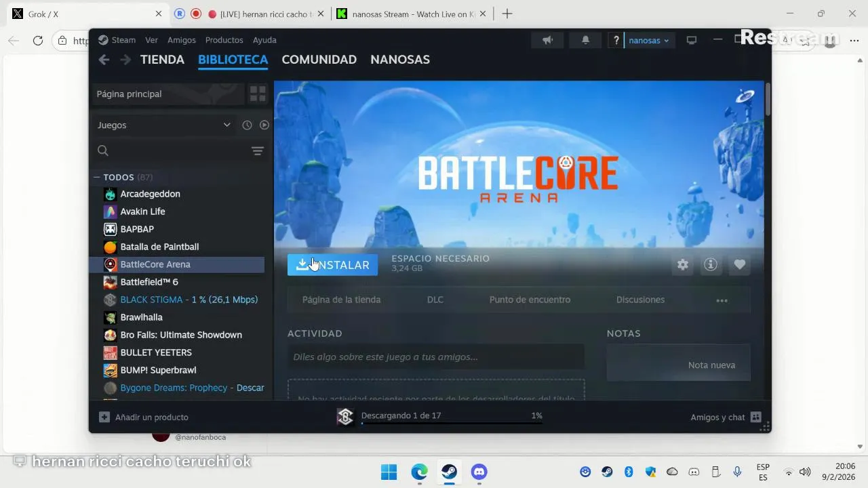Viewport: 868px width, 488px height.
Task: Open the Ver menu
Action: (x=151, y=40)
